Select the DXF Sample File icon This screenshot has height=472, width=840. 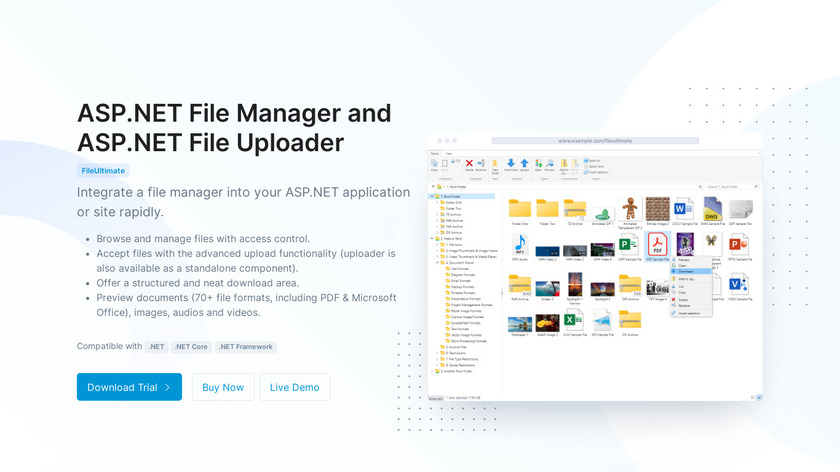tap(740, 208)
